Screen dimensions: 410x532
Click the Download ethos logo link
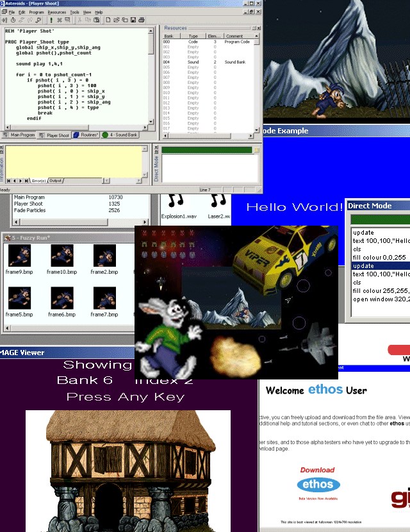(318, 484)
